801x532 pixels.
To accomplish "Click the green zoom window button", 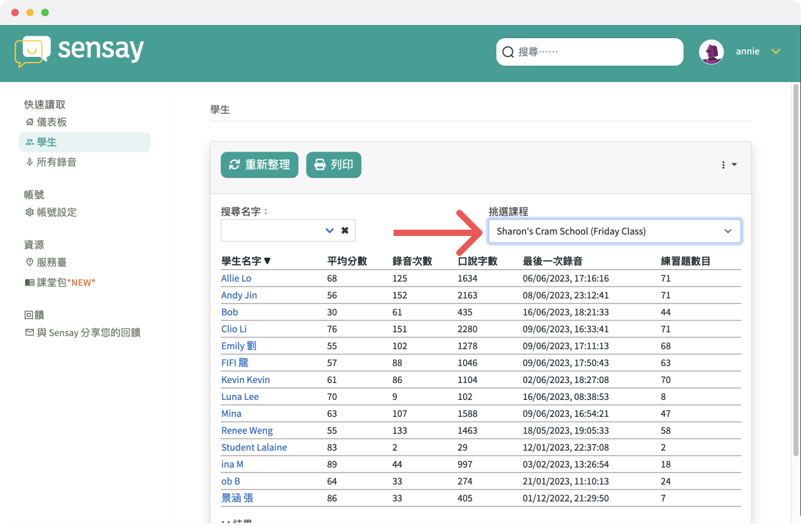I will [45, 13].
